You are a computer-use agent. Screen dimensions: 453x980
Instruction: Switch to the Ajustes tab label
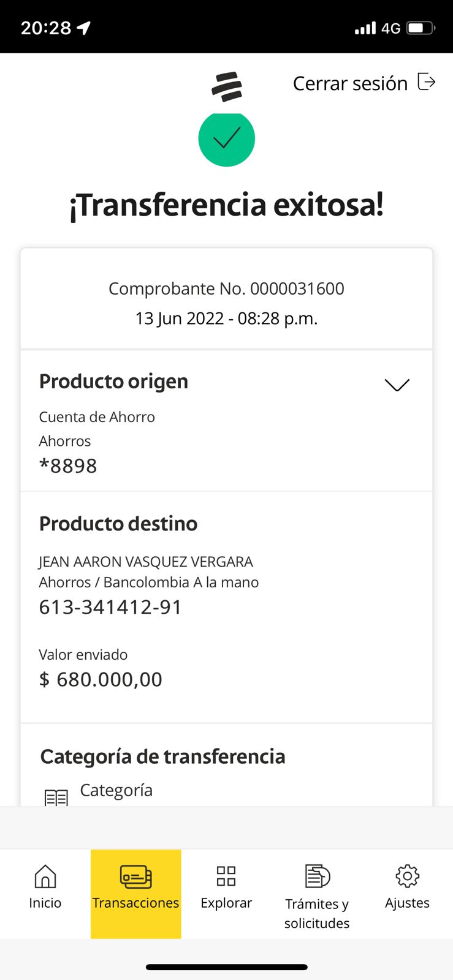coord(407,903)
